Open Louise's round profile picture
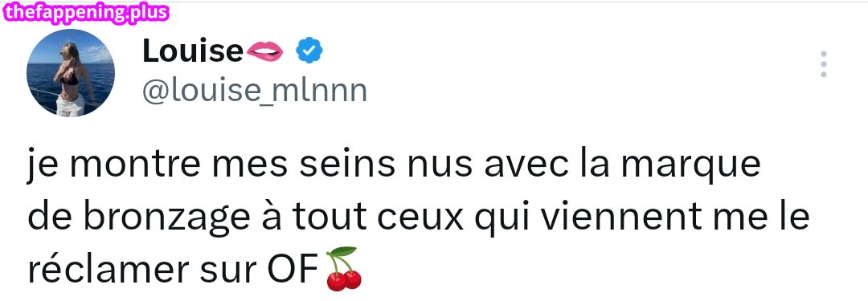 (71, 72)
